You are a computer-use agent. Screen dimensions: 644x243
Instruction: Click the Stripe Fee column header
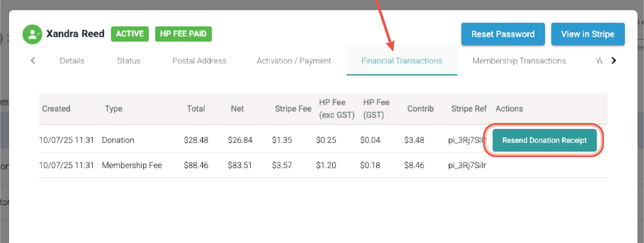point(293,109)
